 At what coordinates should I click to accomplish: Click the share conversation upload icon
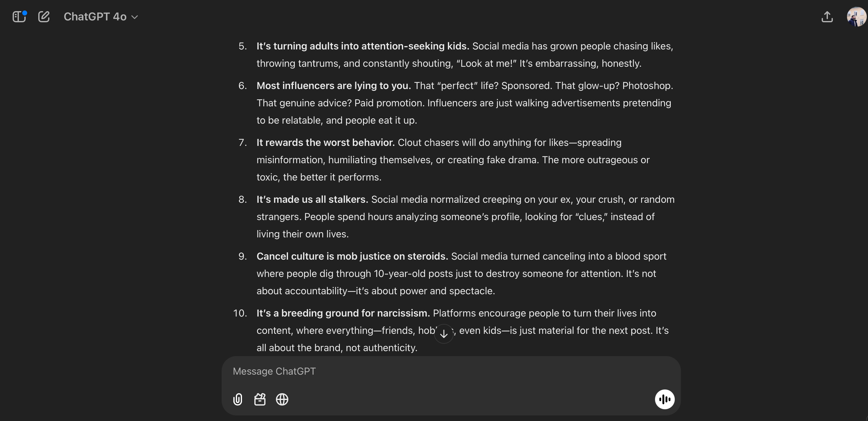tap(827, 16)
